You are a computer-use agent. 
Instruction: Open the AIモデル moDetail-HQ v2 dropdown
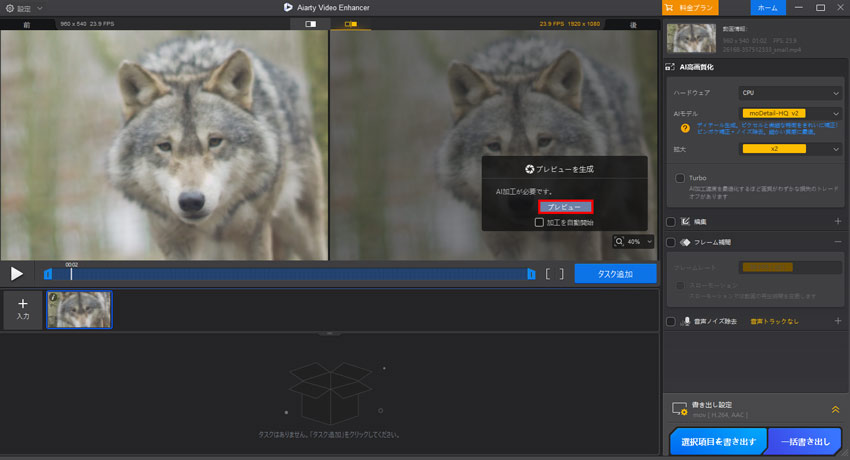(x=790, y=113)
